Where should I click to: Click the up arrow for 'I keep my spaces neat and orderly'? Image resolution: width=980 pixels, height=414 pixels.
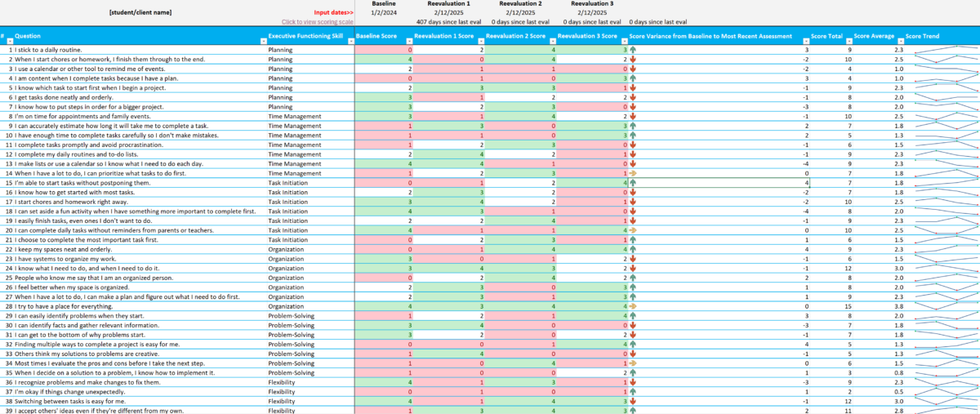click(632, 249)
